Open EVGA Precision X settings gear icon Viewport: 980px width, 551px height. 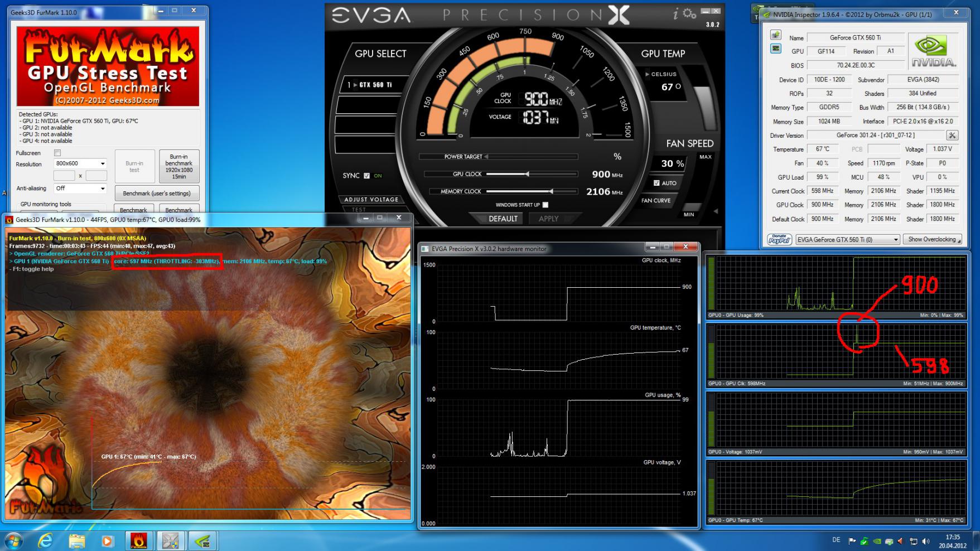[689, 14]
